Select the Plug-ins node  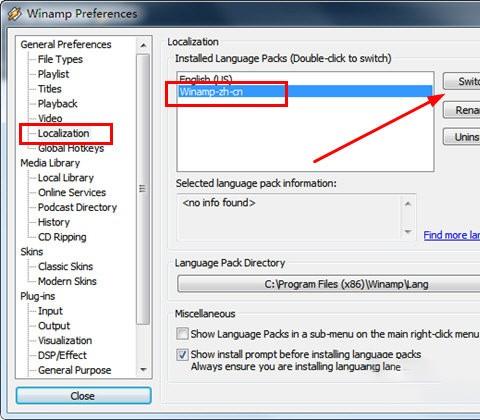tap(38, 296)
